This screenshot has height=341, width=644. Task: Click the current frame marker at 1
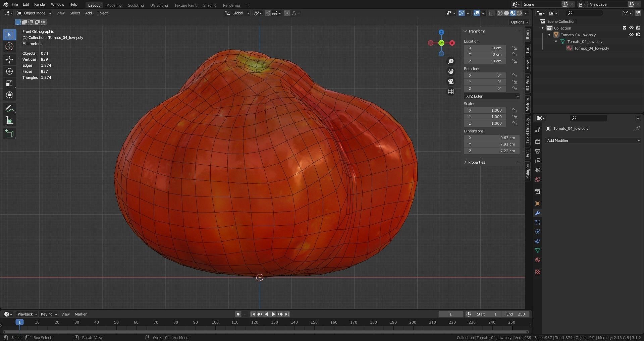click(19, 322)
